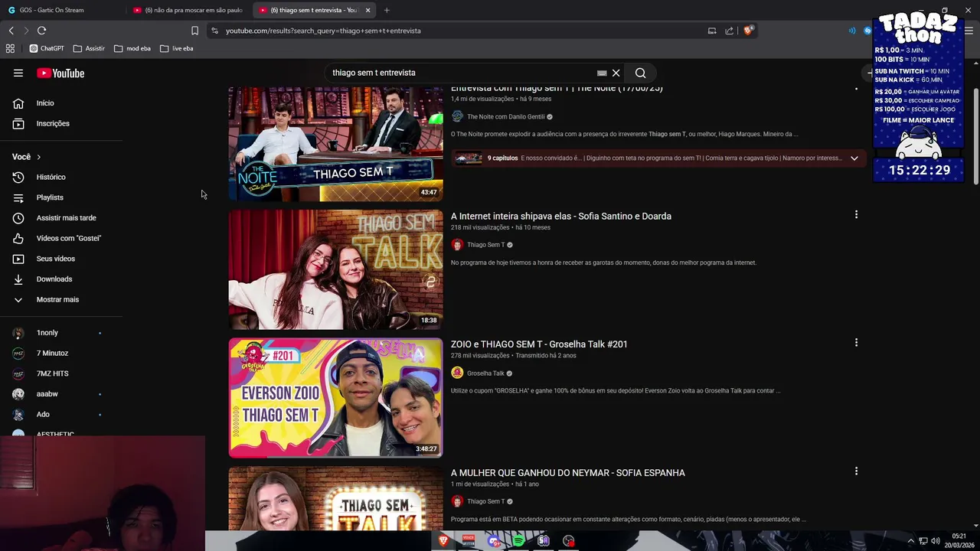Open Brave Shields lion icon

tap(748, 31)
